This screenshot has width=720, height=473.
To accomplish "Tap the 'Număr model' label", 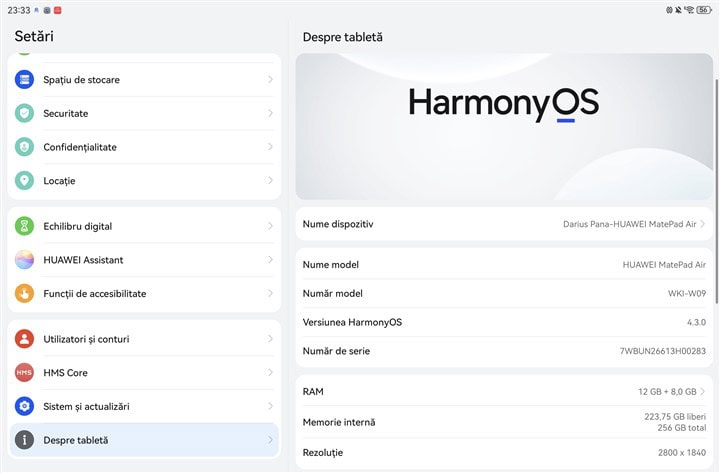I will (332, 293).
